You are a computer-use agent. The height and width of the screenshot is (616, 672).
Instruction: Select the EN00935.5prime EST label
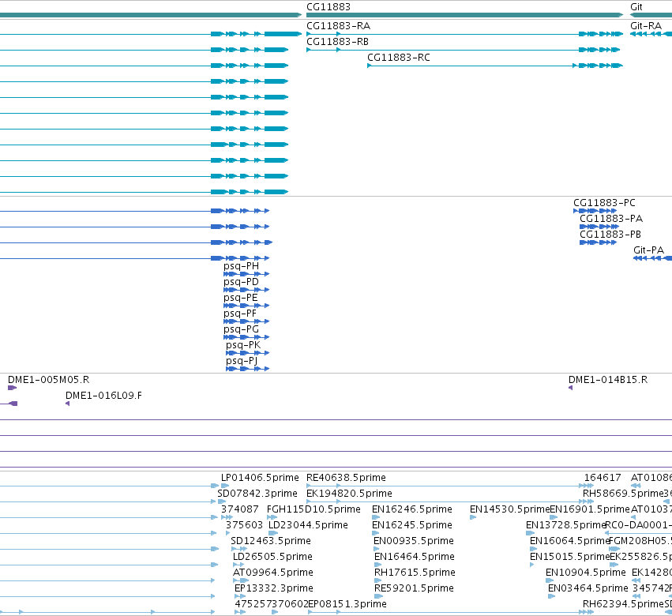click(x=414, y=541)
